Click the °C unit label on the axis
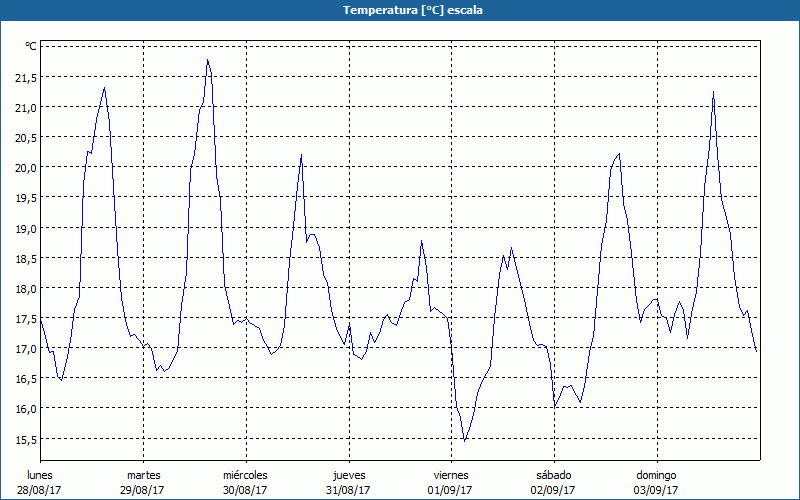800x500 pixels. (31, 46)
